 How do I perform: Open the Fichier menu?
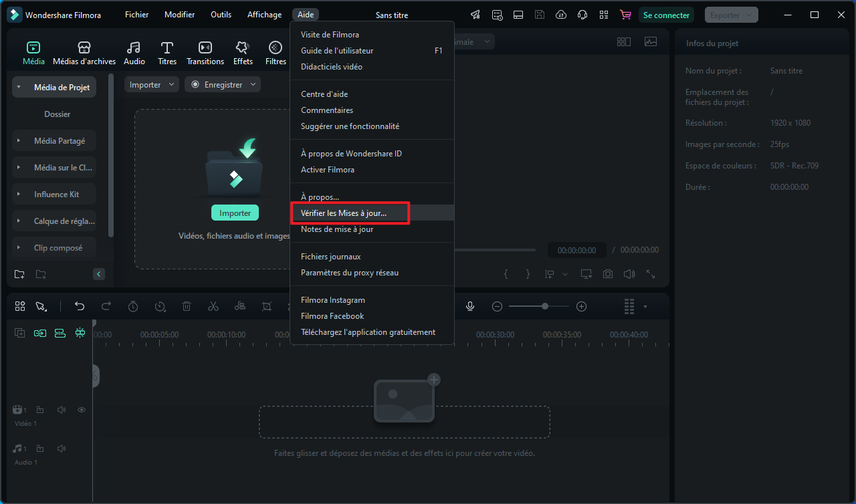[x=137, y=15]
